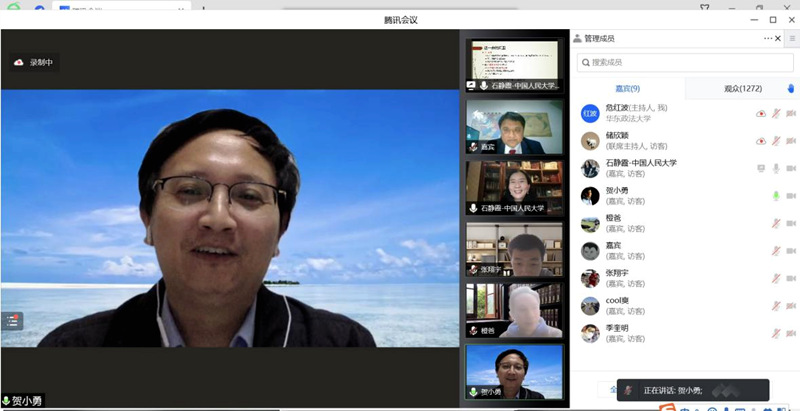Click 张翔宇's avatar in the member list

point(590,278)
